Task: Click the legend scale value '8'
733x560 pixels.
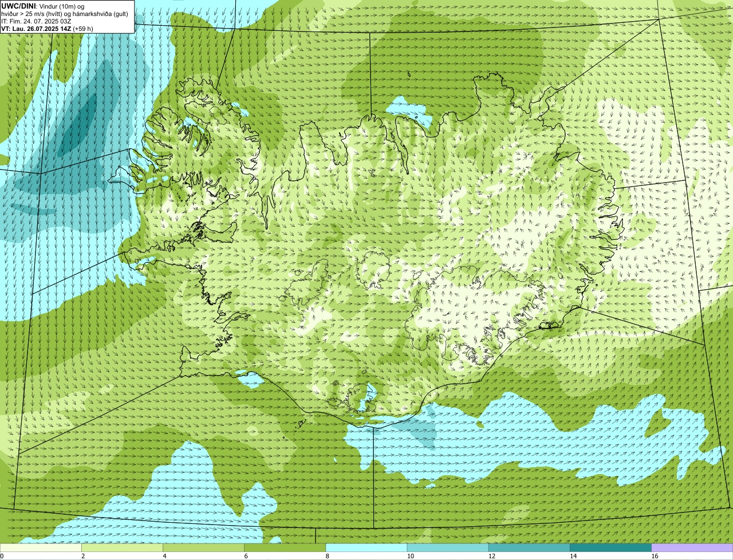Action: pos(328,556)
